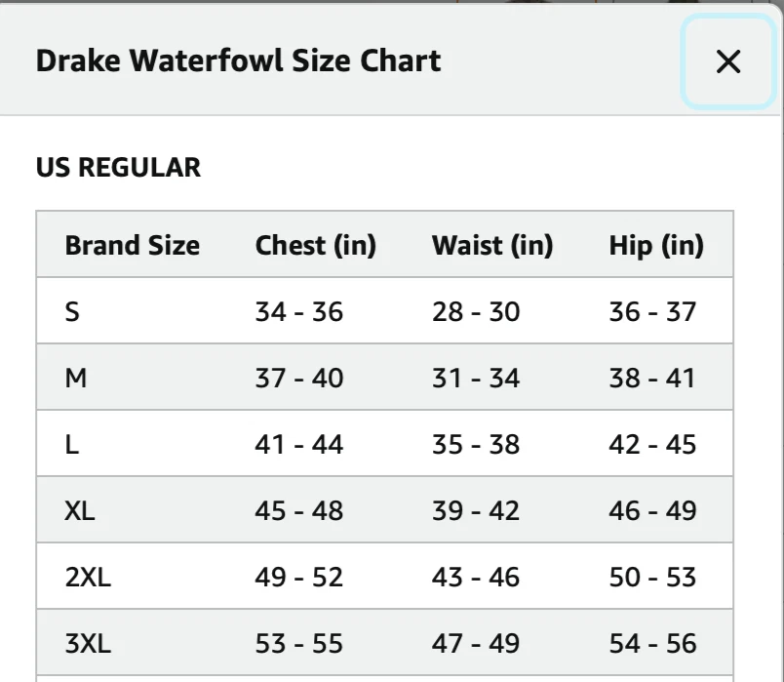Click the 47 - 49 waist measurement cell
784x682 pixels.
tap(475, 643)
